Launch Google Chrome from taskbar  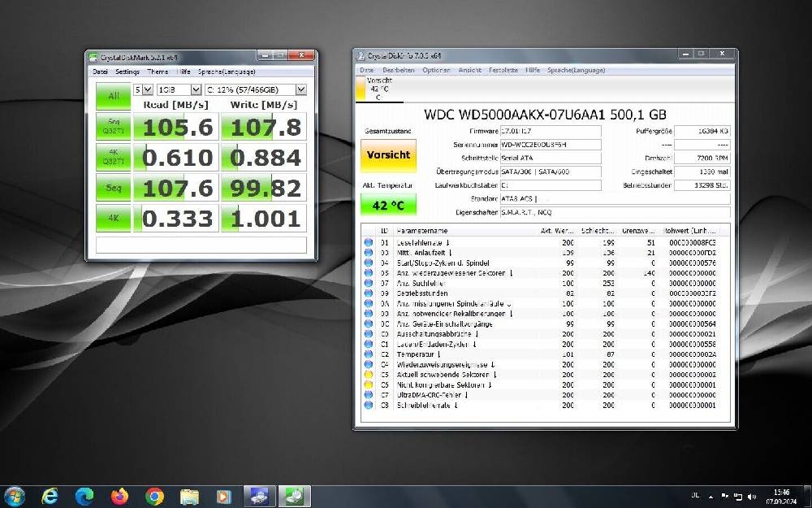tap(154, 497)
